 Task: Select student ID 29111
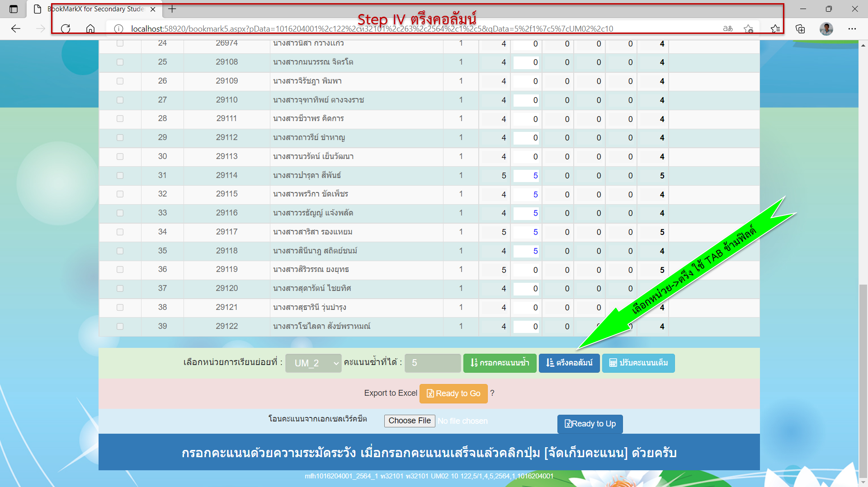tap(226, 118)
